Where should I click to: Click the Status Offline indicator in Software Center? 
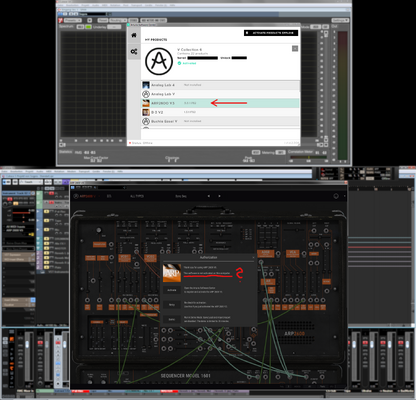coord(141,143)
